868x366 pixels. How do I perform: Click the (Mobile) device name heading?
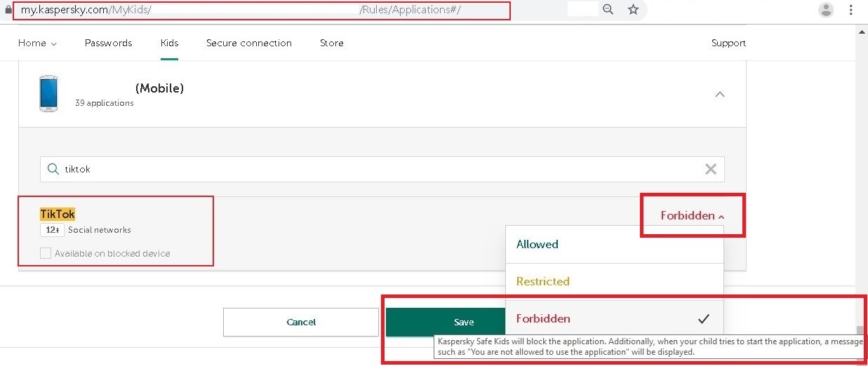(159, 88)
